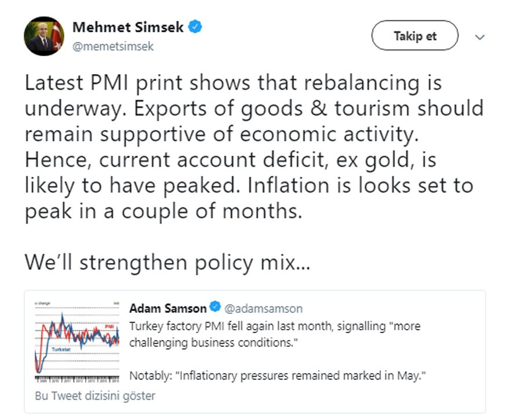
Task: Click "We'll strengthen policy mix…" line
Action: click(x=168, y=262)
